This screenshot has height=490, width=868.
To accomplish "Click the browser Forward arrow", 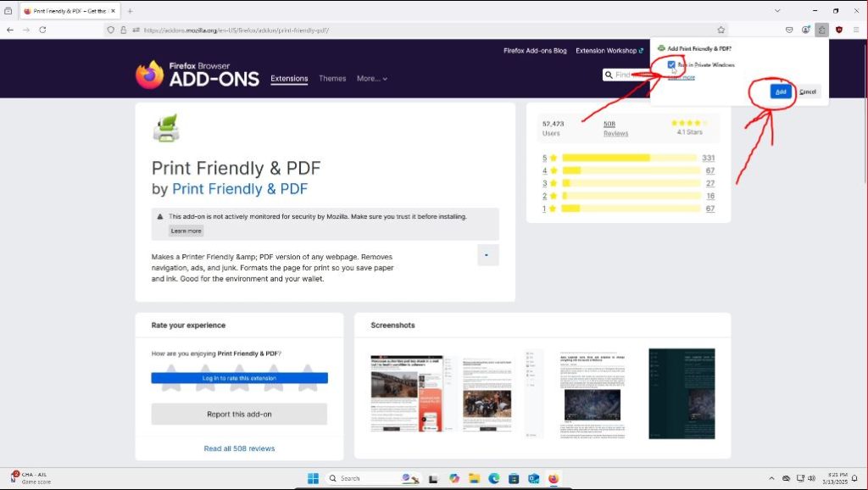I will click(x=26, y=30).
